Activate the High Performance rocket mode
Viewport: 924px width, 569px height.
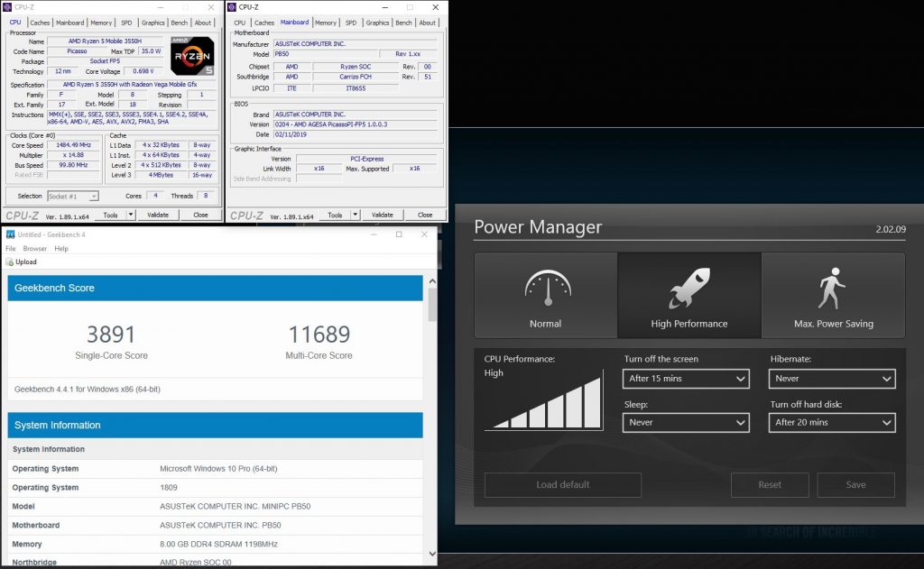(688, 296)
